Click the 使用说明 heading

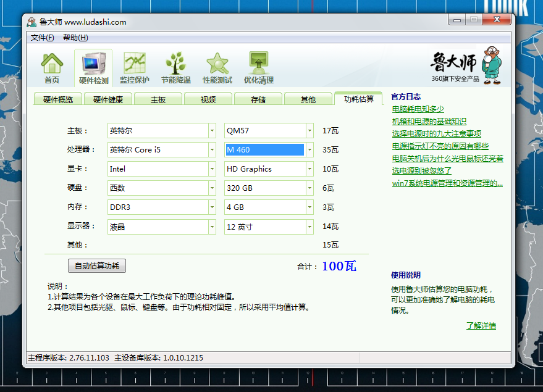tap(406, 275)
